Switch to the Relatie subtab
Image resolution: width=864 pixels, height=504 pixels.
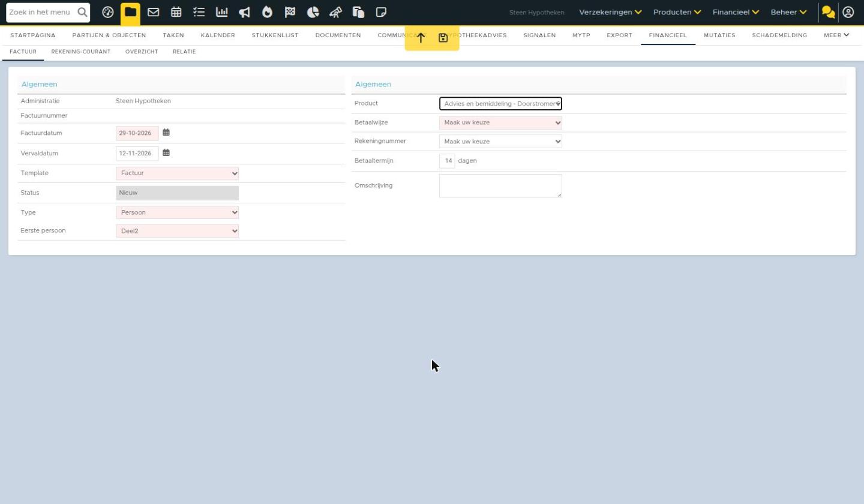pos(184,52)
